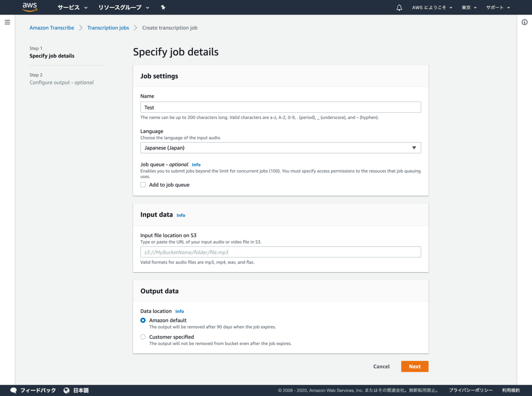The height and width of the screenshot is (396, 532).
Task: Click the orange Next button
Action: pos(415,366)
